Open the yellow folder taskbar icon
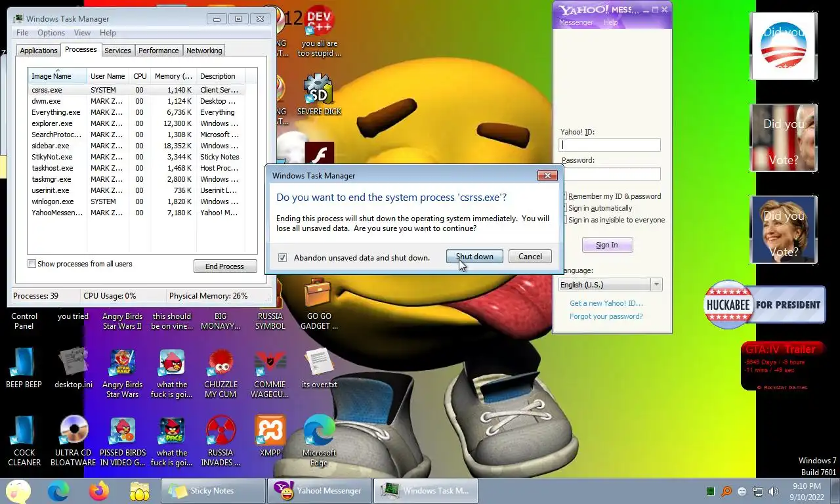Screen dimensions: 840x504 click(140, 490)
